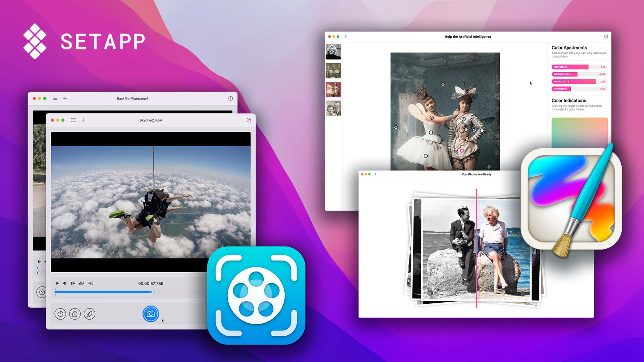Pick a color from the Color Indications gradient

[580, 133]
